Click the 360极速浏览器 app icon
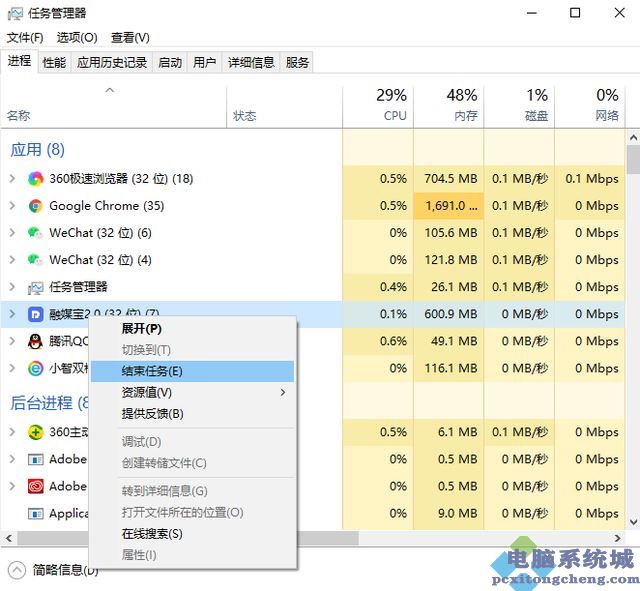The height and width of the screenshot is (591, 640). coord(36,179)
